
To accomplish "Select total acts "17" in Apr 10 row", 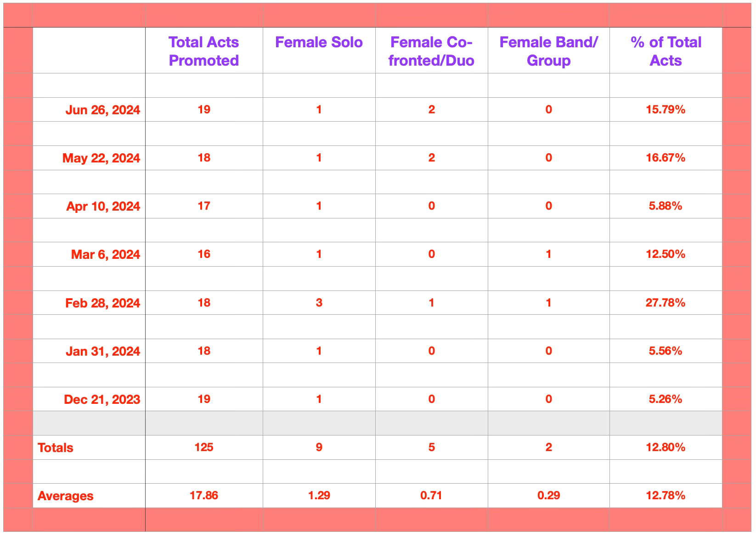I will pos(204,206).
